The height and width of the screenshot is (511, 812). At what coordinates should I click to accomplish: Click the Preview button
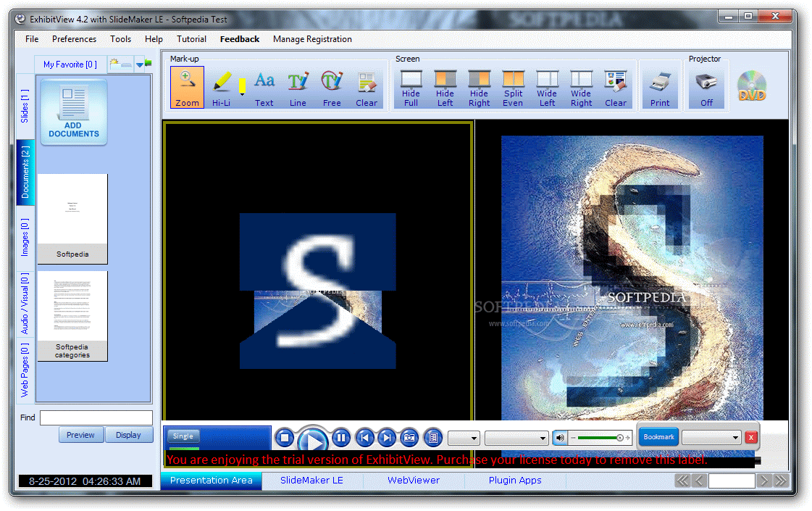click(x=81, y=435)
